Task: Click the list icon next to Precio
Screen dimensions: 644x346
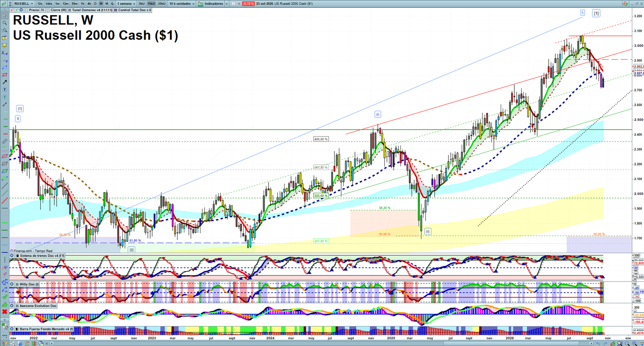Action: pyautogui.click(x=42, y=10)
